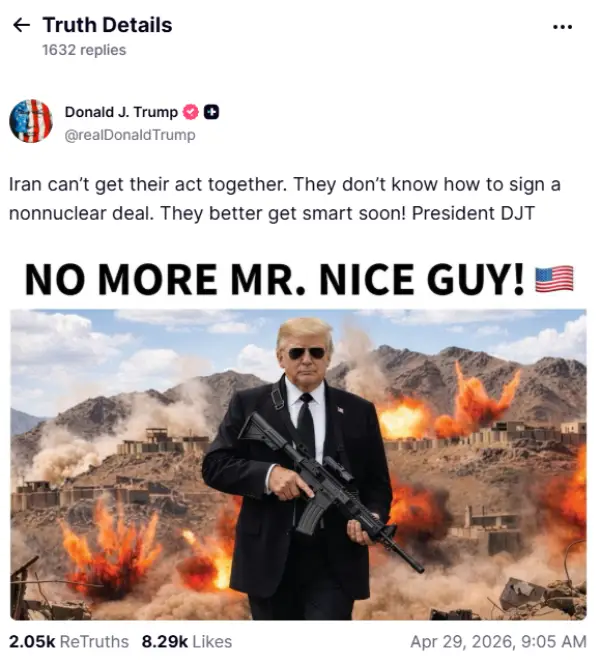Open the flag-themed profile avatar
This screenshot has width=600, height=664.
[x=31, y=121]
